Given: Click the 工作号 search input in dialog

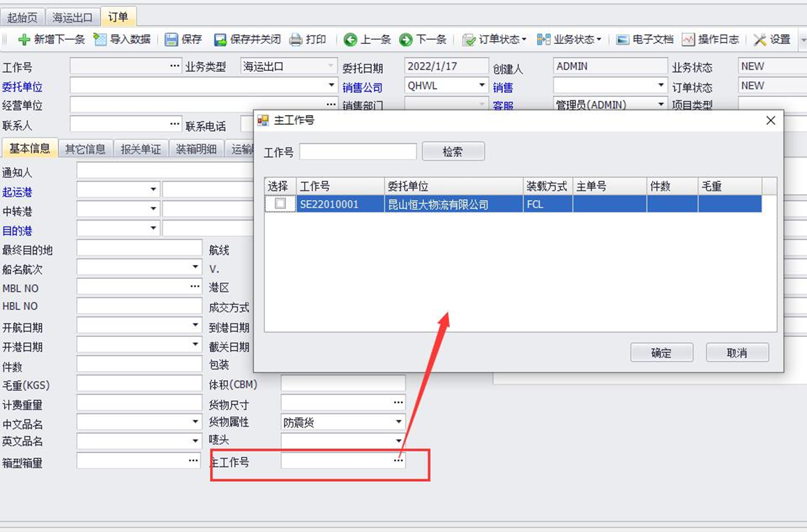Looking at the screenshot, I should [359, 152].
